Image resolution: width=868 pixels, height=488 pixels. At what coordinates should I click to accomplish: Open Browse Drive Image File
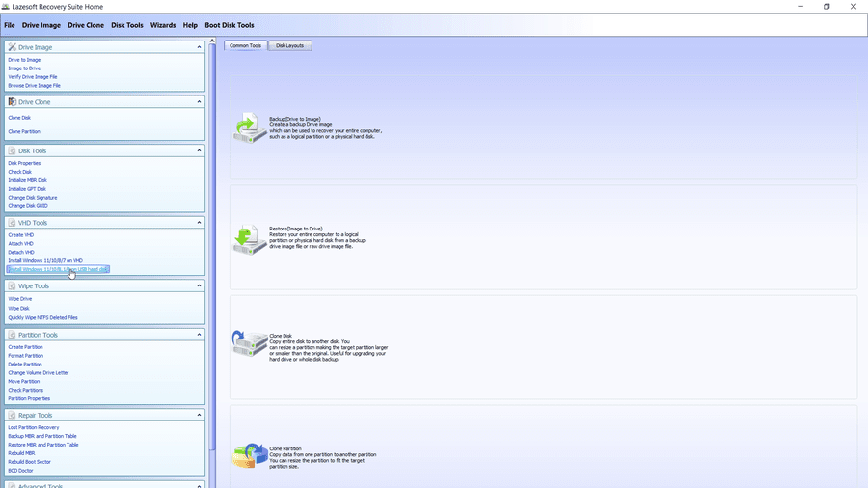click(x=35, y=85)
